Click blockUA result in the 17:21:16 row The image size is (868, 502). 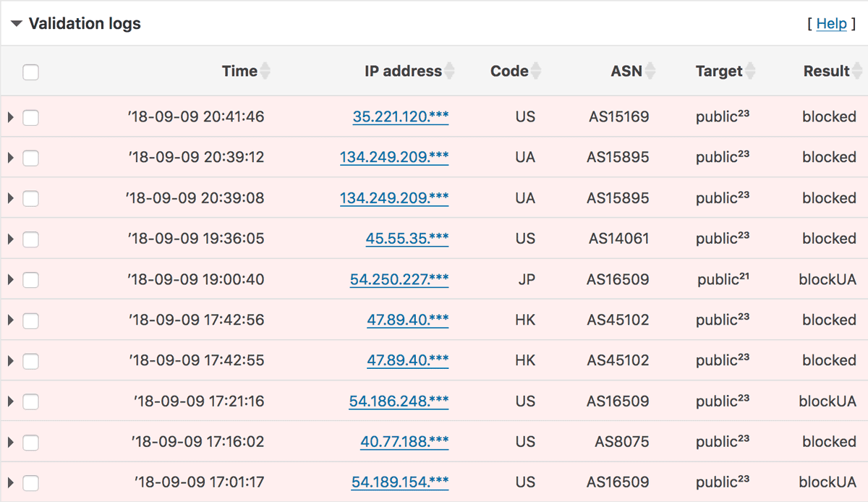[x=827, y=400]
